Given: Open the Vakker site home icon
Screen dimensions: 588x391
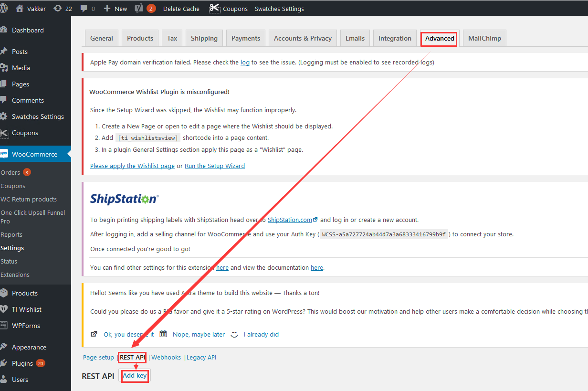Looking at the screenshot, I should pos(20,9).
